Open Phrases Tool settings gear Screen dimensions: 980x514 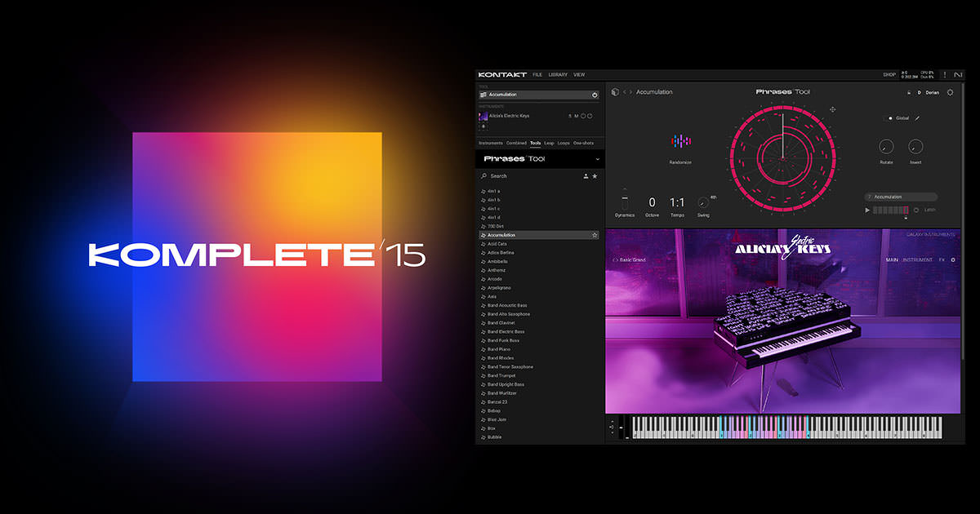click(950, 92)
